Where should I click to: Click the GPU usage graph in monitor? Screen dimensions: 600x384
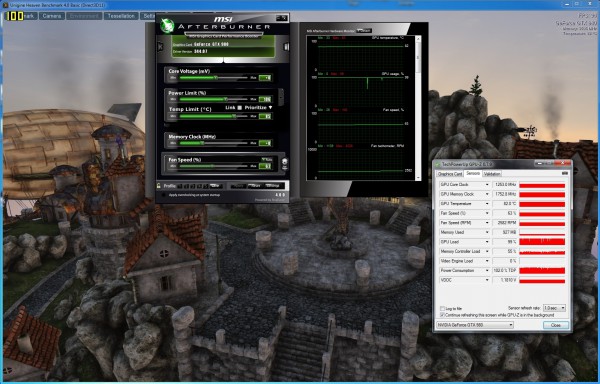click(361, 92)
